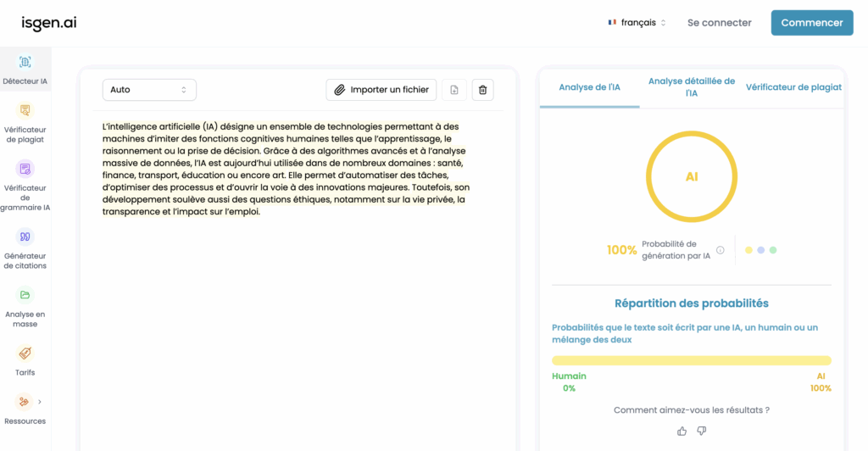Open the Analyse en masse folder icon
This screenshot has width=868, height=451.
click(x=25, y=295)
